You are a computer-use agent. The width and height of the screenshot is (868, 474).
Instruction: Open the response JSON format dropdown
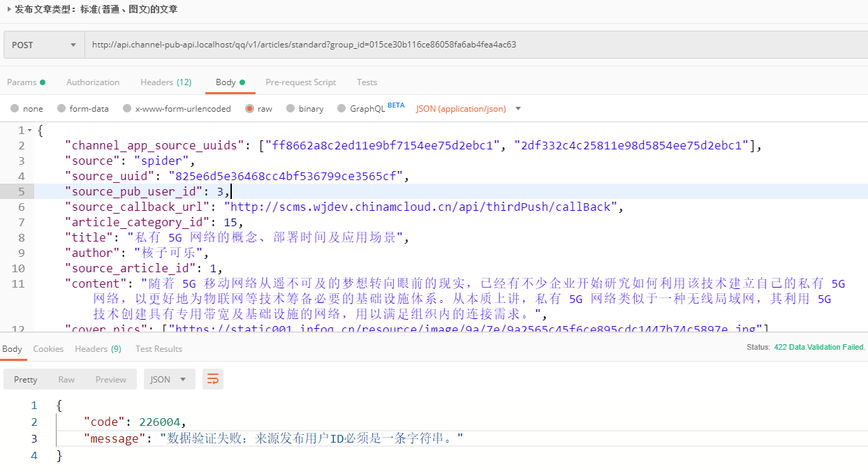pos(169,380)
